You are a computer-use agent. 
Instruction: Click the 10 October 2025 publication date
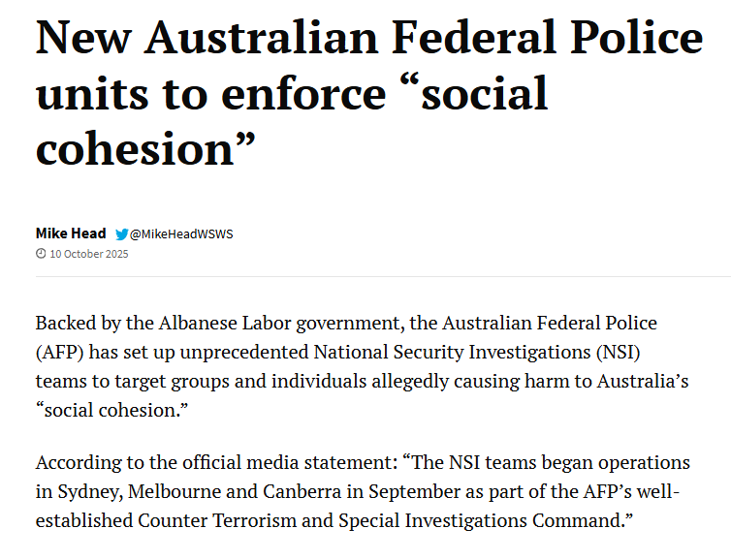89,254
